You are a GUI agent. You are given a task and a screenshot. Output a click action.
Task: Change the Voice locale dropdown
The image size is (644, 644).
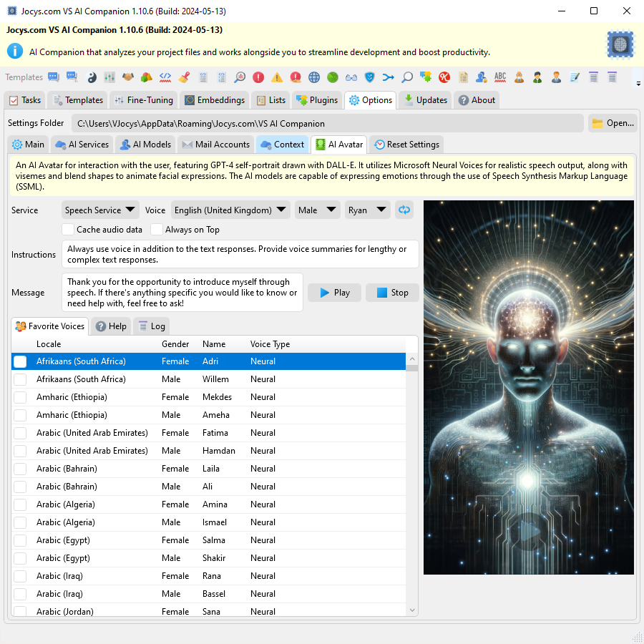[x=230, y=210]
